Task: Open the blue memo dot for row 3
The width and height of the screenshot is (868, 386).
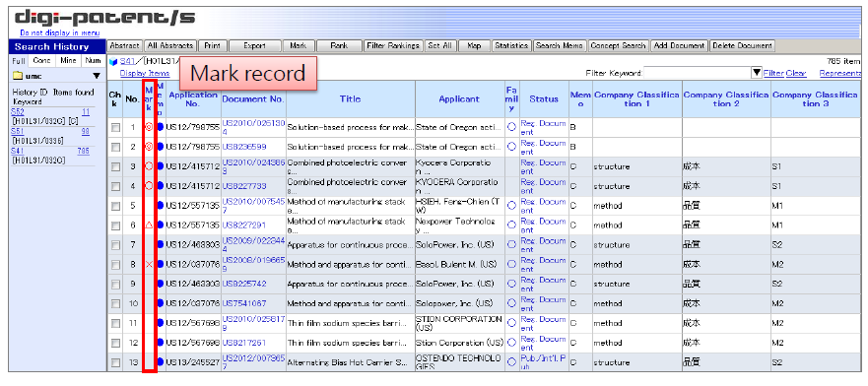Action: click(161, 165)
